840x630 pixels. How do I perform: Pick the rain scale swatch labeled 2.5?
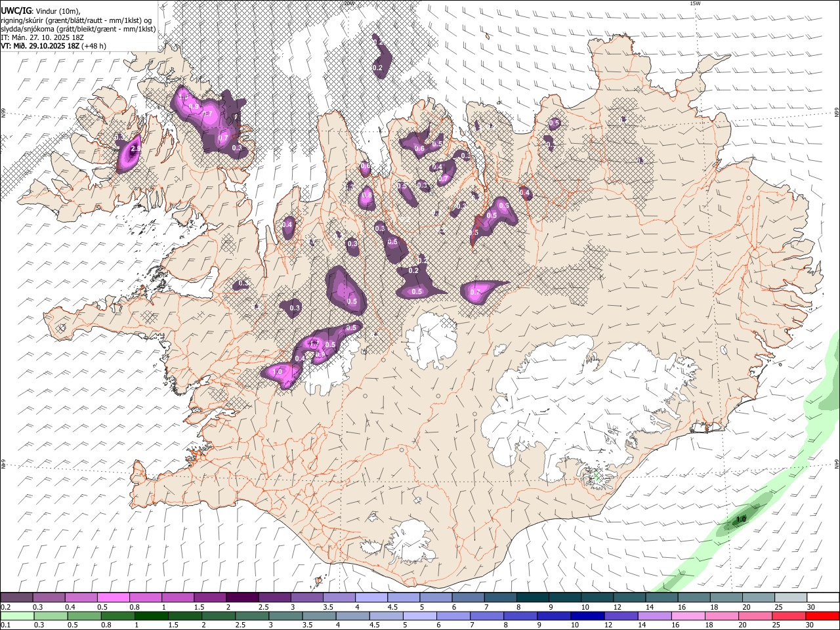[x=251, y=616]
